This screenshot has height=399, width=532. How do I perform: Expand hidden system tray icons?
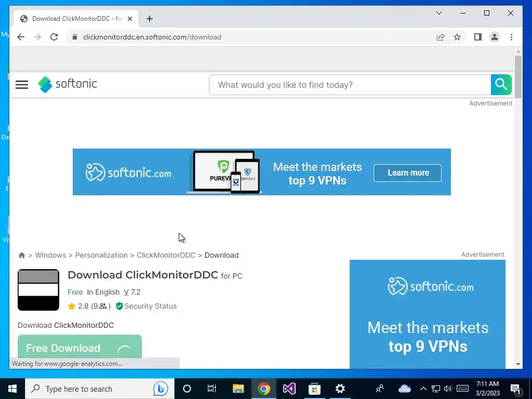point(423,389)
